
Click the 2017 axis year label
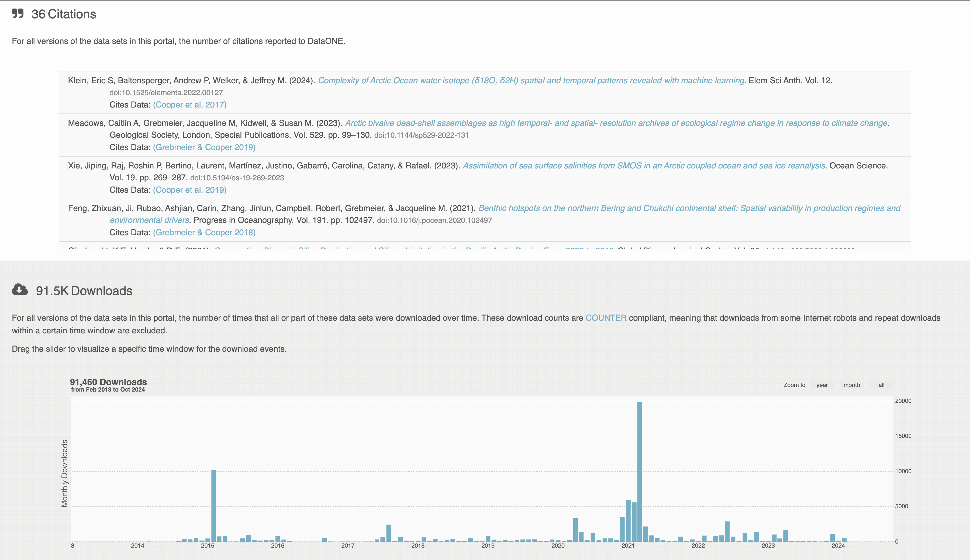point(348,545)
